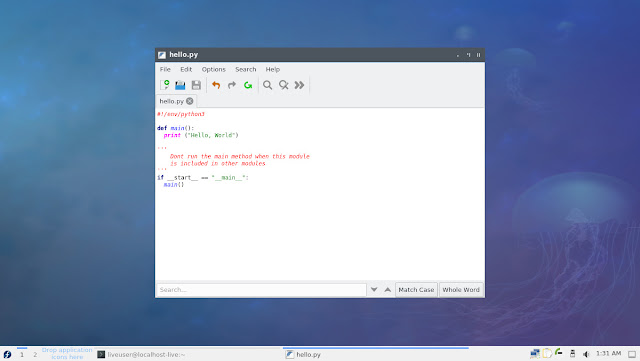The width and height of the screenshot is (640, 361).
Task: Open a file using the toolbar icon
Action: 180,85
